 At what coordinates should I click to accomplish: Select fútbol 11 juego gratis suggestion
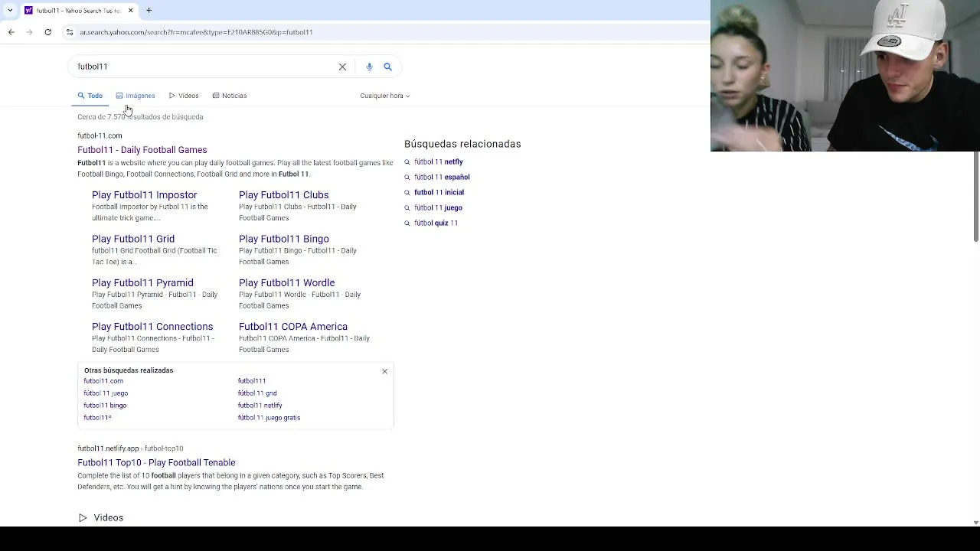[x=269, y=418]
